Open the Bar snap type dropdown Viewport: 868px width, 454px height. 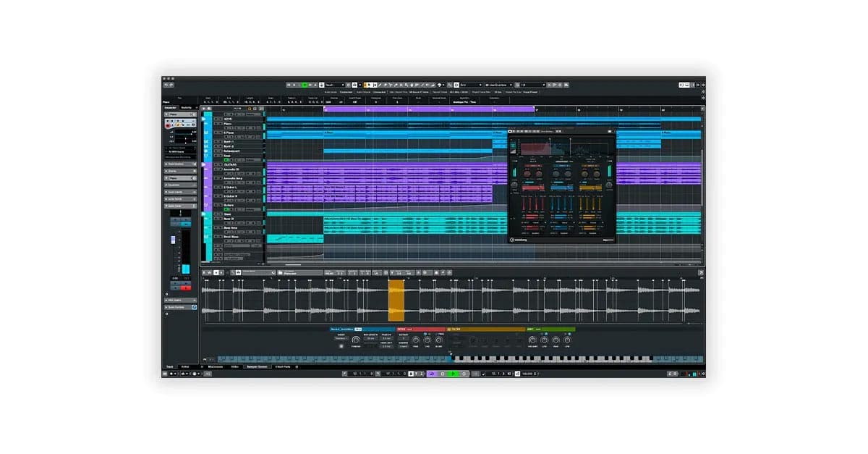(x=472, y=85)
